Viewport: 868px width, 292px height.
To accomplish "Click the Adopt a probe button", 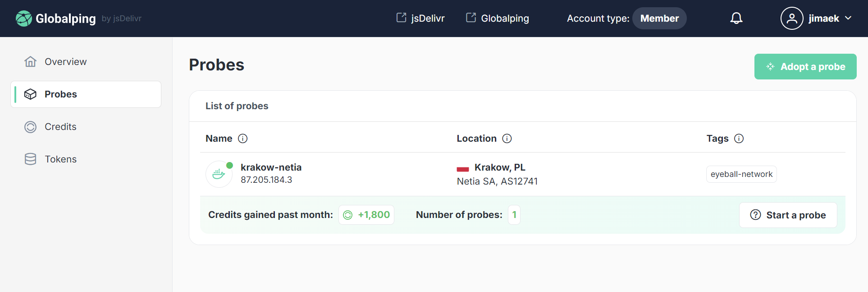I will 805,67.
